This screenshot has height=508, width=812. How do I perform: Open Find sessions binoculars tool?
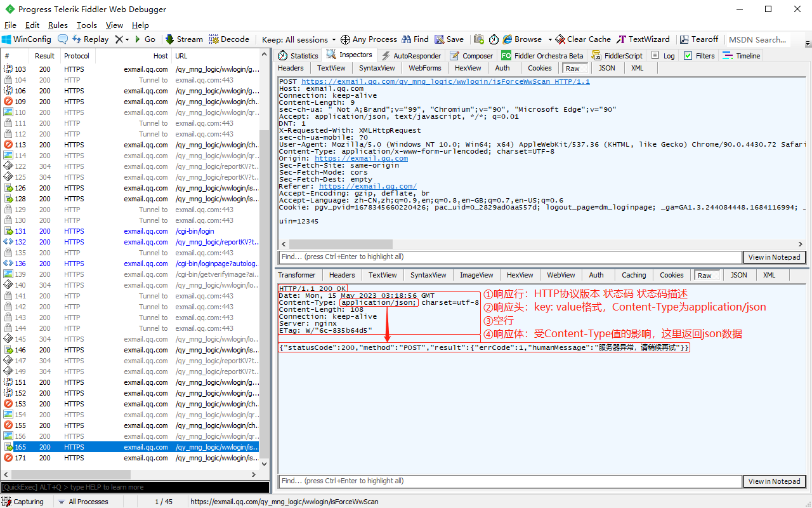[x=415, y=39]
